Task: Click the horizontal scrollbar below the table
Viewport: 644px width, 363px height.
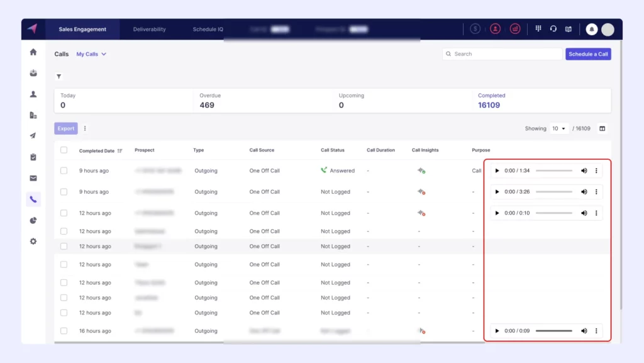Action: tap(269, 342)
